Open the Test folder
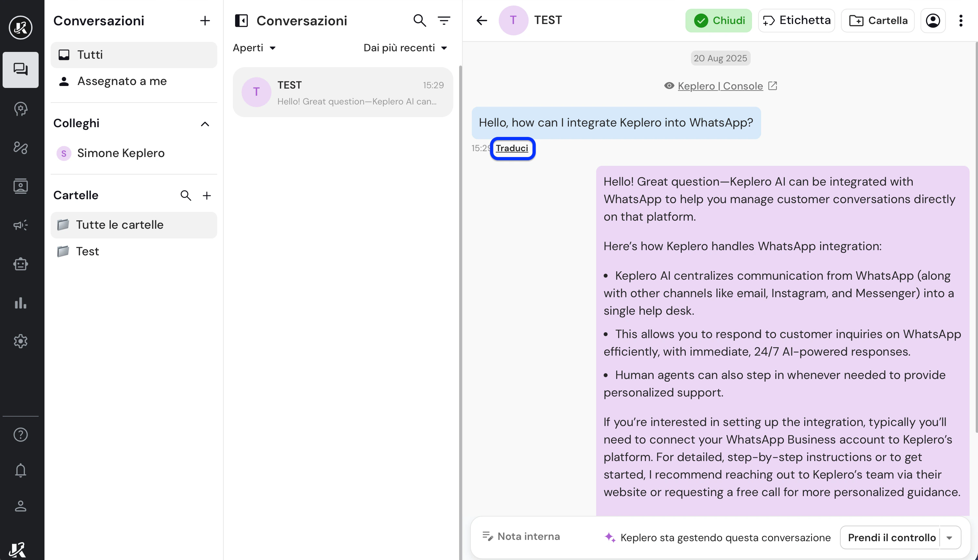Screen dimensions: 978x560 pyautogui.click(x=133, y=251)
